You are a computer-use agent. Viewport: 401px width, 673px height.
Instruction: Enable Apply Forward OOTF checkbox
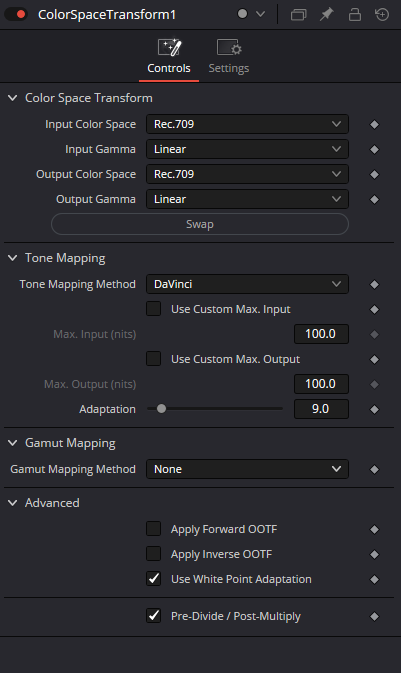154,529
